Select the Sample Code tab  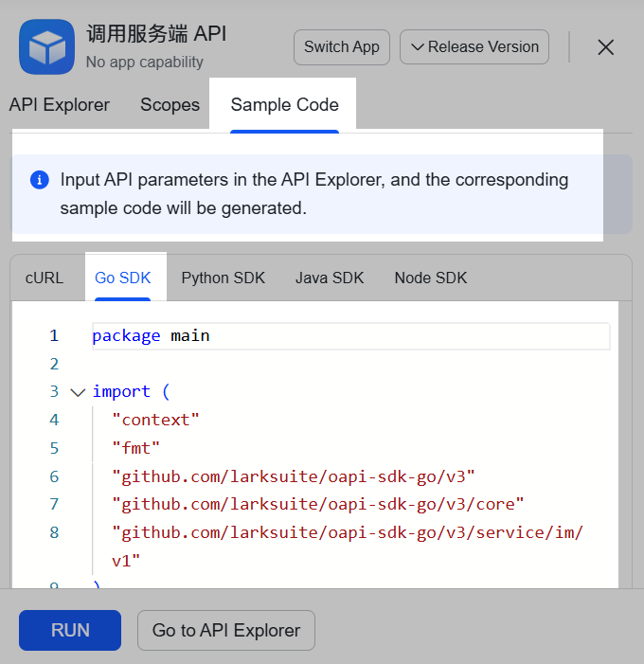coord(284,105)
